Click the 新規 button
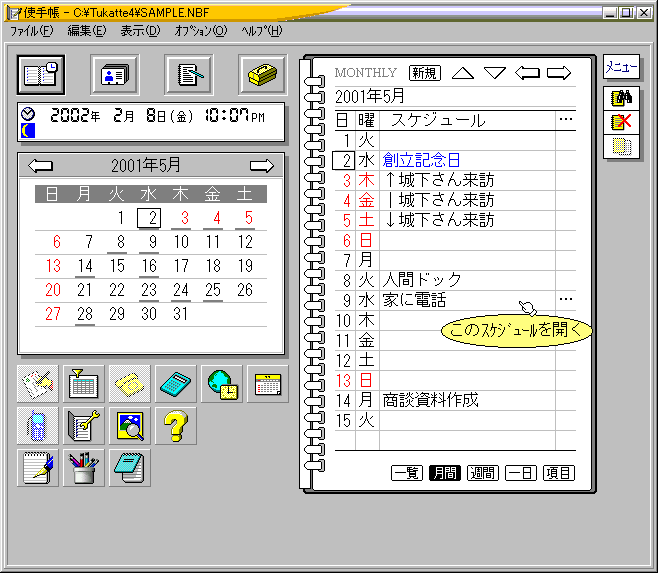This screenshot has height=573, width=658. coord(425,73)
